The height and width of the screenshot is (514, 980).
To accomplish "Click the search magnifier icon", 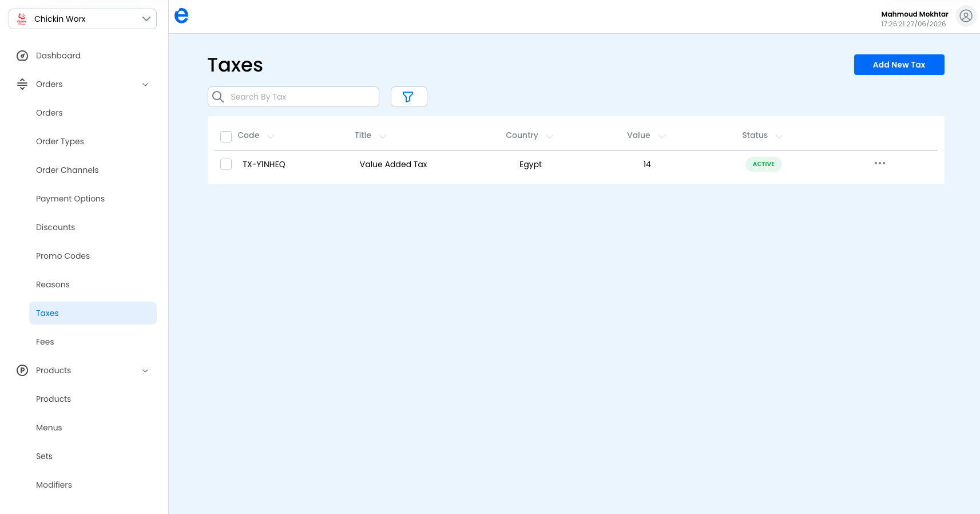I will [x=218, y=97].
